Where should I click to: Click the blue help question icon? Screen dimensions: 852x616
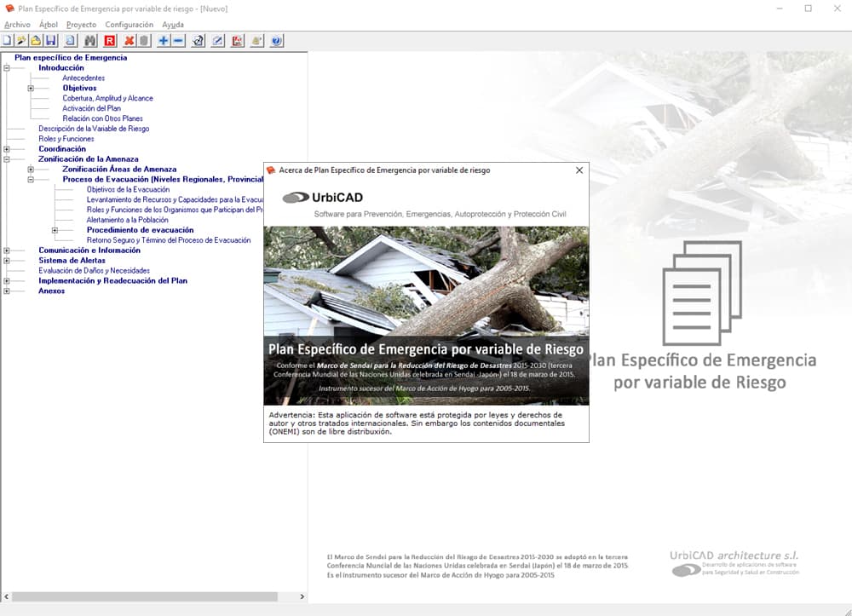pos(277,41)
